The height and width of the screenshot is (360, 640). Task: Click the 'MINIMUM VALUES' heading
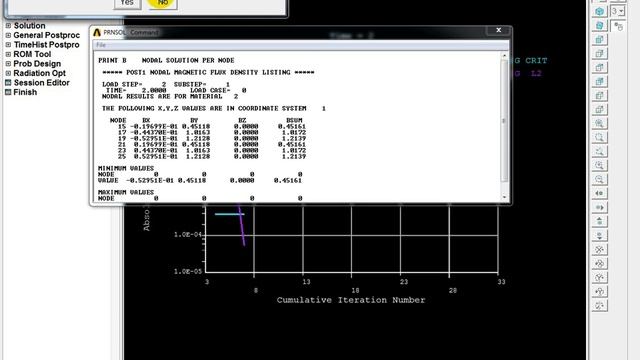pyautogui.click(x=126, y=168)
